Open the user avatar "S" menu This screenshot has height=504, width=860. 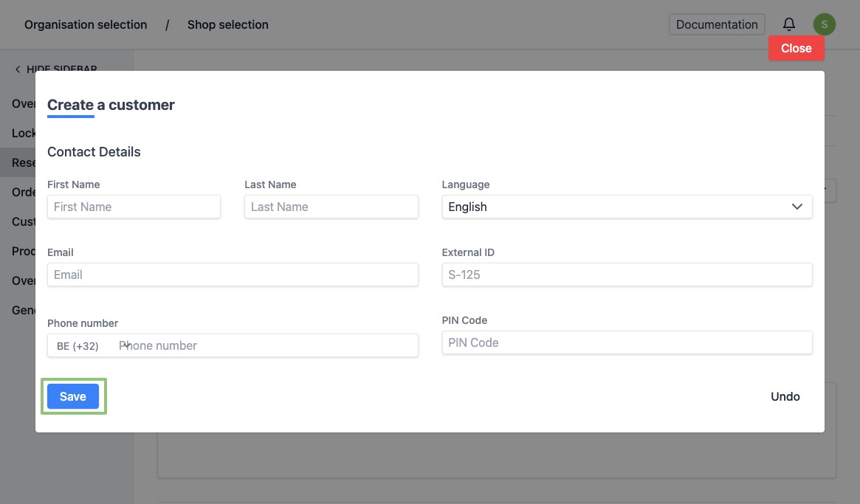824,24
